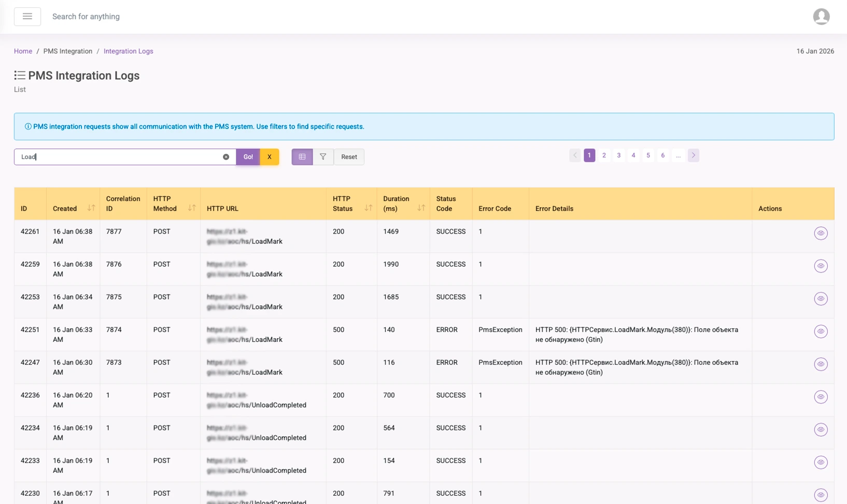This screenshot has height=504, width=847.
Task: Open the hamburger navigation menu
Action: point(27,17)
